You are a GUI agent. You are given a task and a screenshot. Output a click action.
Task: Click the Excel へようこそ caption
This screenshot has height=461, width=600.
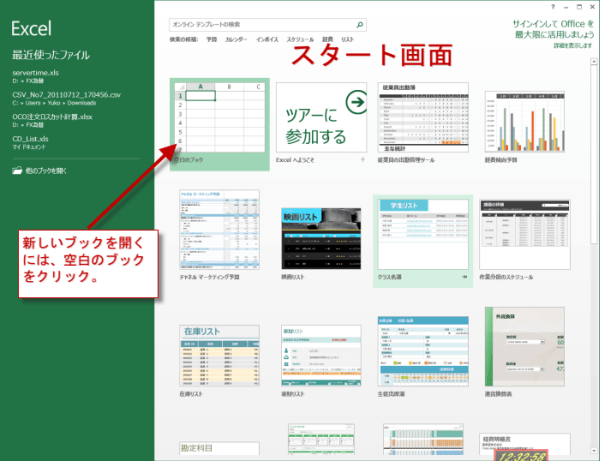pyautogui.click(x=295, y=160)
